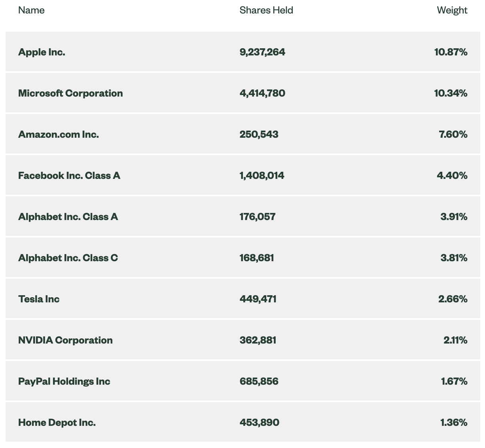Click the weight value 4.40%
This screenshot has width=485, height=448.
452,175
